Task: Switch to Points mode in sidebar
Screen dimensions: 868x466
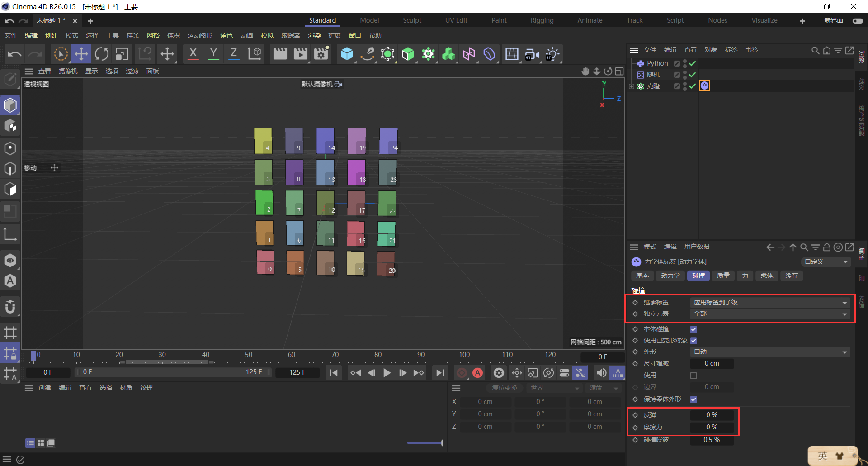Action: (x=10, y=148)
